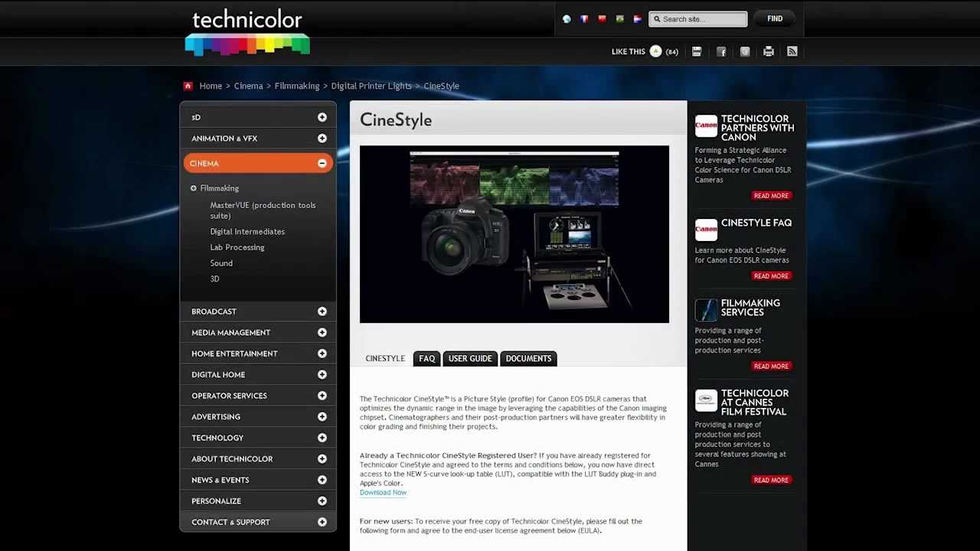Click Canon logo beside CineStyle FAQ

pos(706,230)
